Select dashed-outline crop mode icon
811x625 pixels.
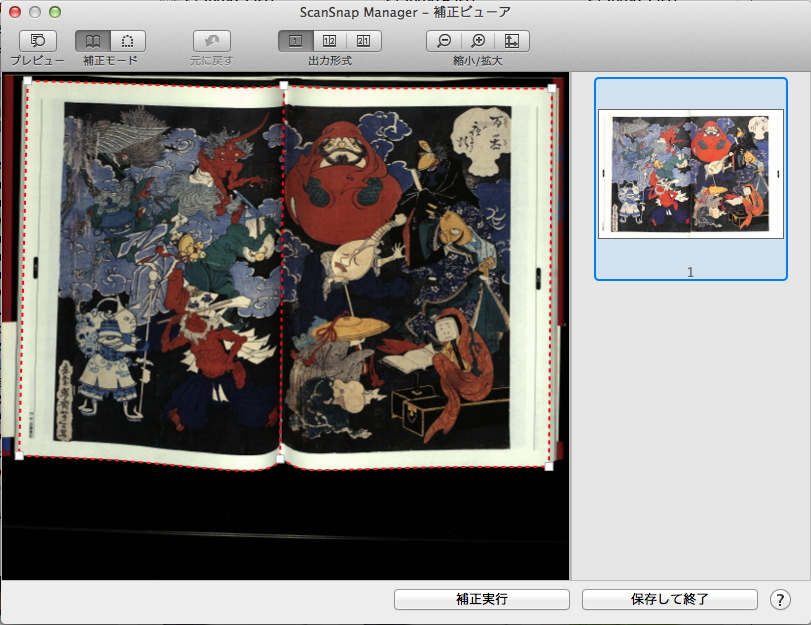coord(127,41)
